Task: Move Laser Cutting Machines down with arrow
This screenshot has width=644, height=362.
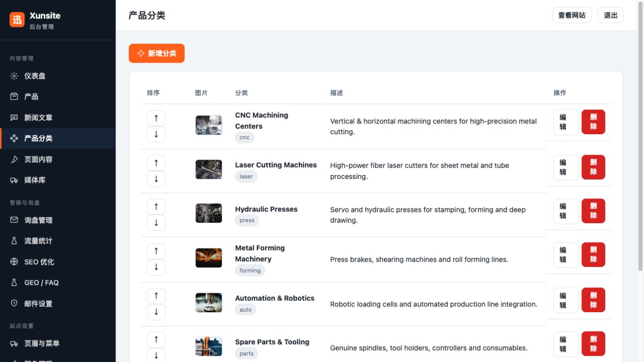Action: click(156, 179)
